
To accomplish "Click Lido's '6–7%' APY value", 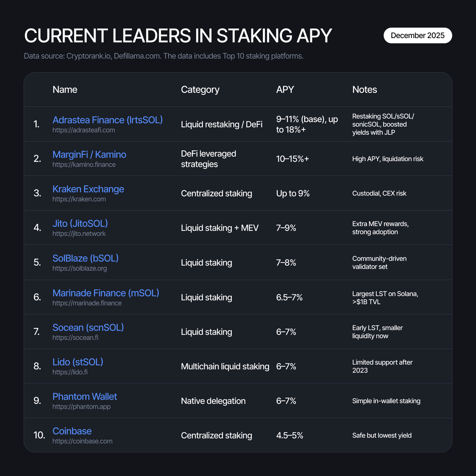I will (x=286, y=366).
